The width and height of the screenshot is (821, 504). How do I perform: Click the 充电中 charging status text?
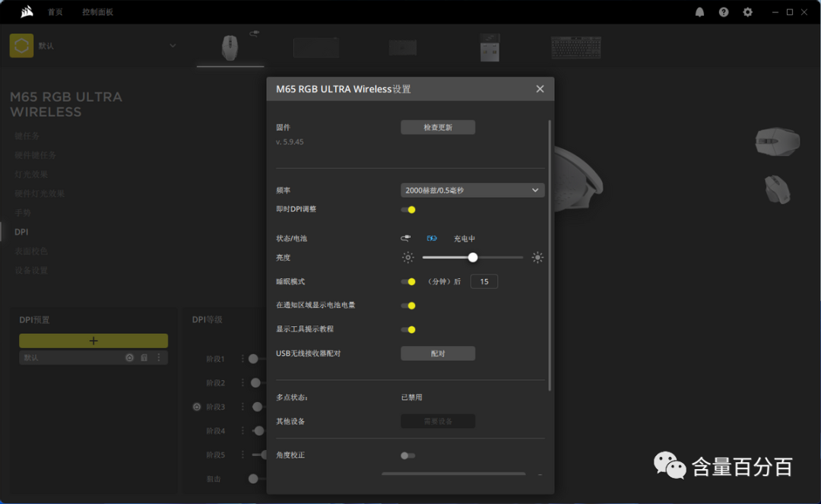click(464, 239)
